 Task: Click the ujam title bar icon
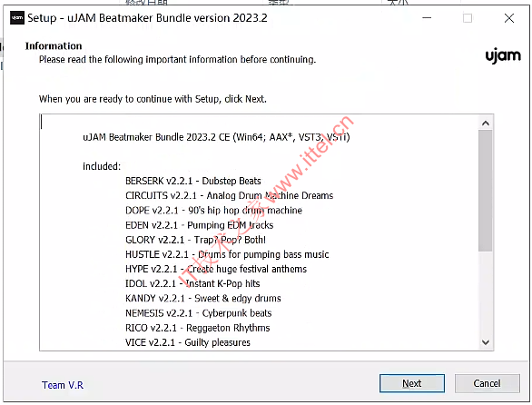coord(17,17)
